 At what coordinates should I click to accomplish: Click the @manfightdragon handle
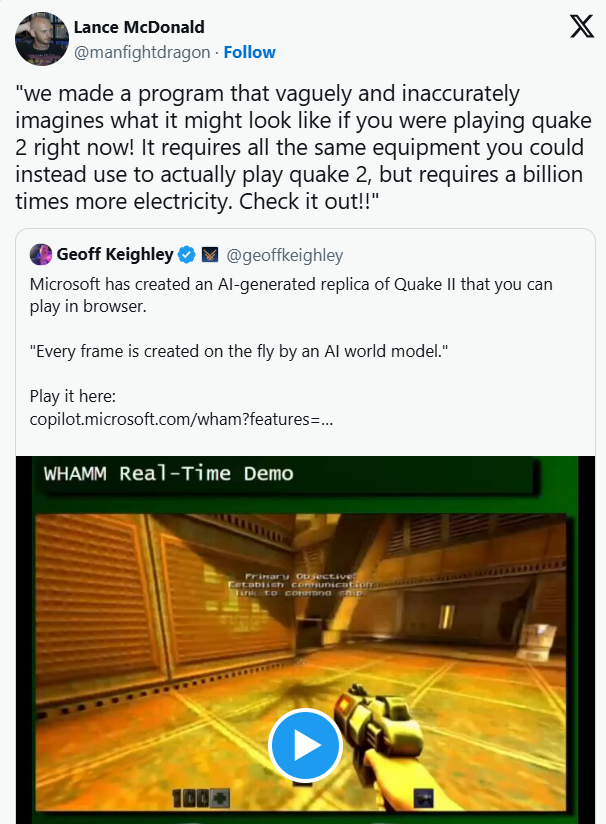pyautogui.click(x=142, y=52)
